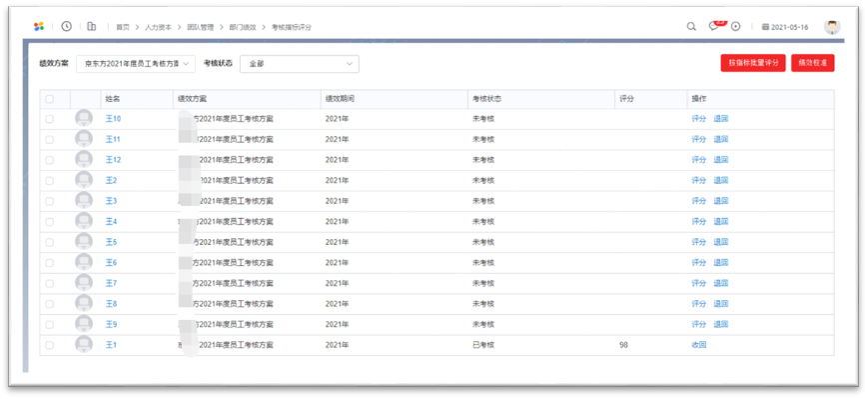Click the 姓名 column header
This screenshot has width=868, height=399.
pyautogui.click(x=113, y=99)
